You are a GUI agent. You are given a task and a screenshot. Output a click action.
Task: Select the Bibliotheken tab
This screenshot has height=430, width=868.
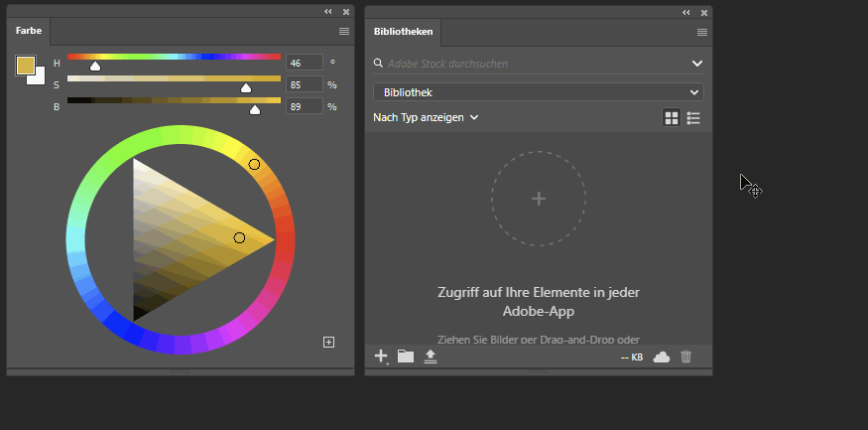coord(403,31)
